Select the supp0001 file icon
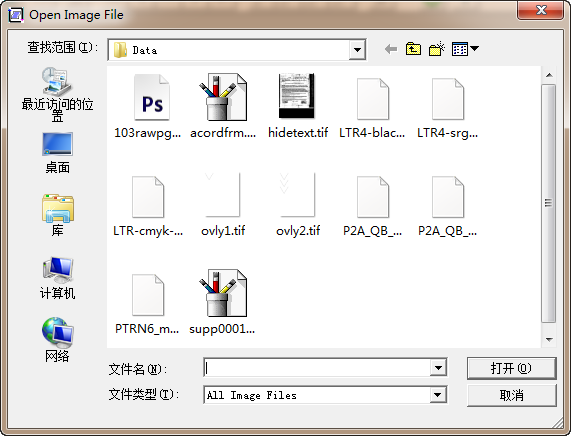 coord(223,293)
